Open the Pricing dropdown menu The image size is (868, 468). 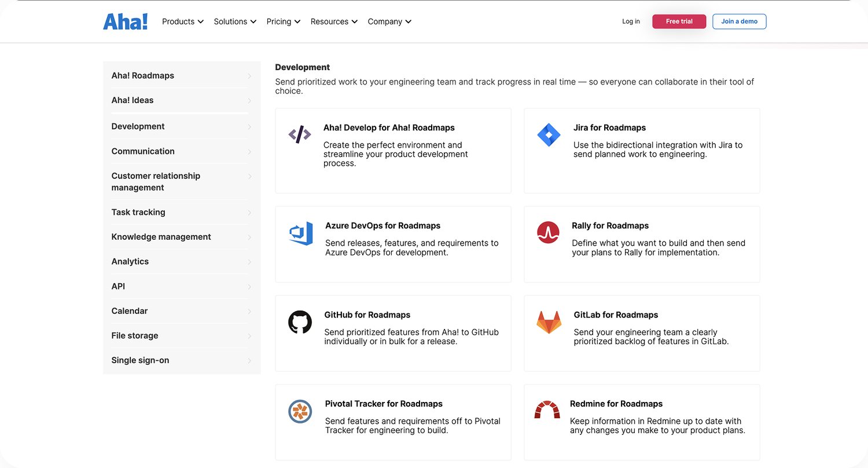pos(284,21)
